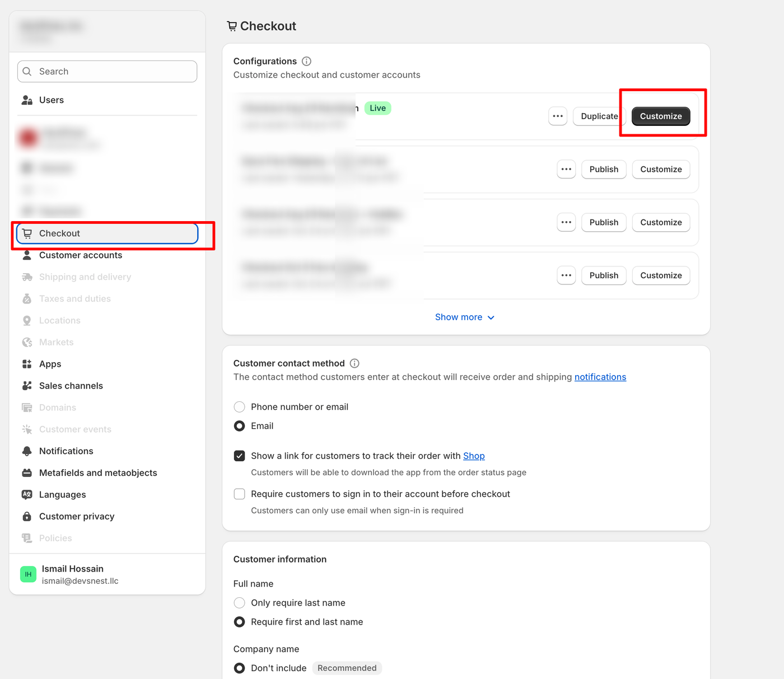The height and width of the screenshot is (679, 784).
Task: Click the Sales channels icon
Action: pyautogui.click(x=27, y=386)
